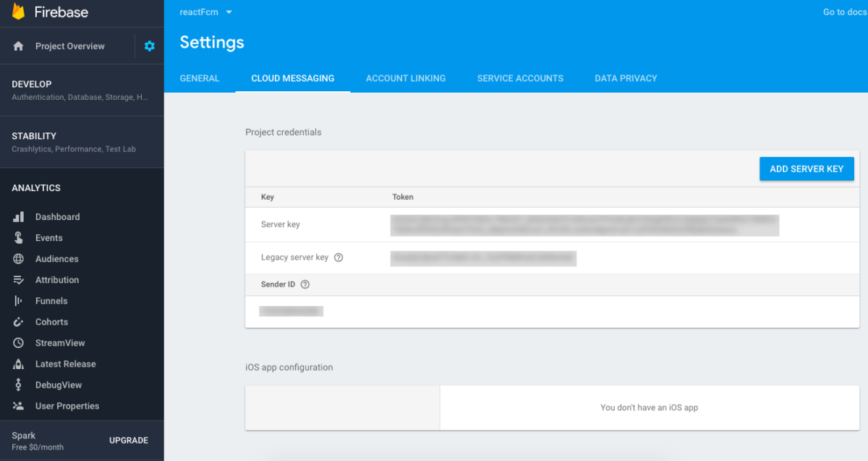Select the Dashboard bar chart icon

[x=19, y=217]
